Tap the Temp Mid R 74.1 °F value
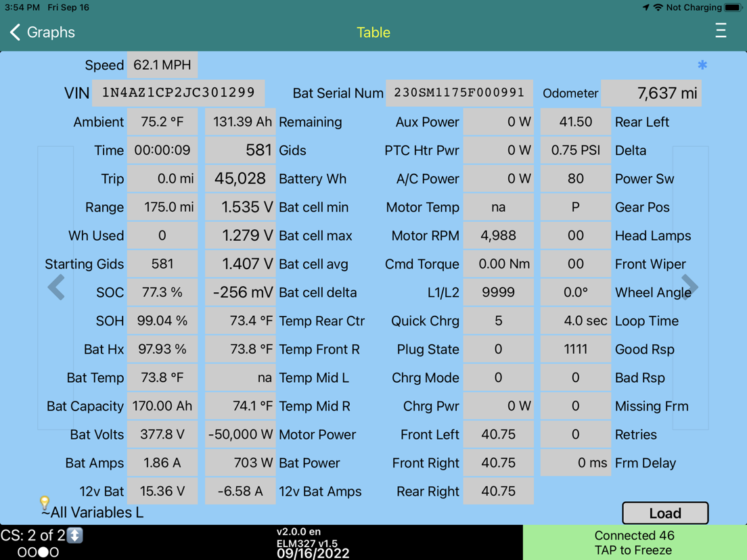Screen dimensions: 747x560 [x=241, y=406]
